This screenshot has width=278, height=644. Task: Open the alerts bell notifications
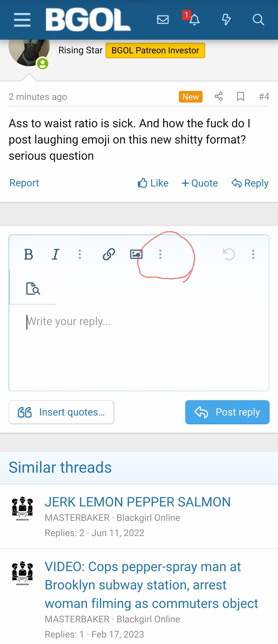point(194,20)
